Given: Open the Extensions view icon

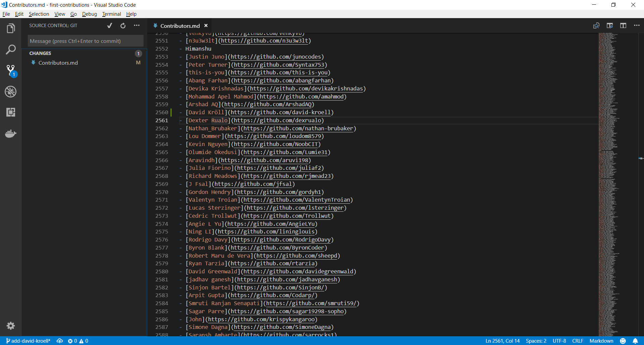Looking at the screenshot, I should point(11,112).
